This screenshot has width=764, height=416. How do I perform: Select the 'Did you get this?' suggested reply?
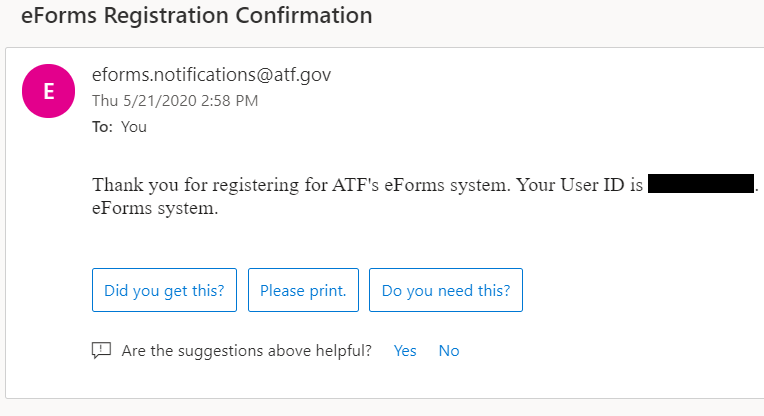(x=164, y=290)
